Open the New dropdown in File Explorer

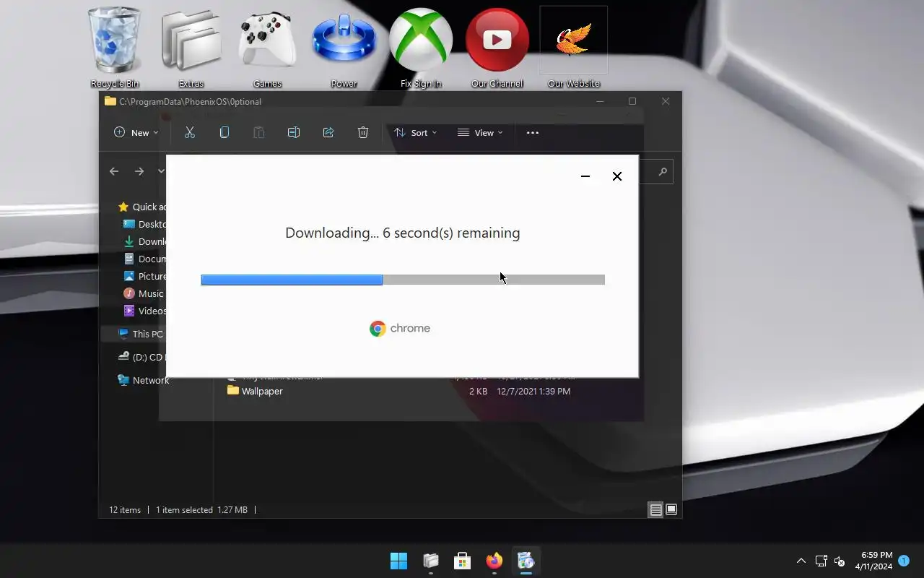136,132
